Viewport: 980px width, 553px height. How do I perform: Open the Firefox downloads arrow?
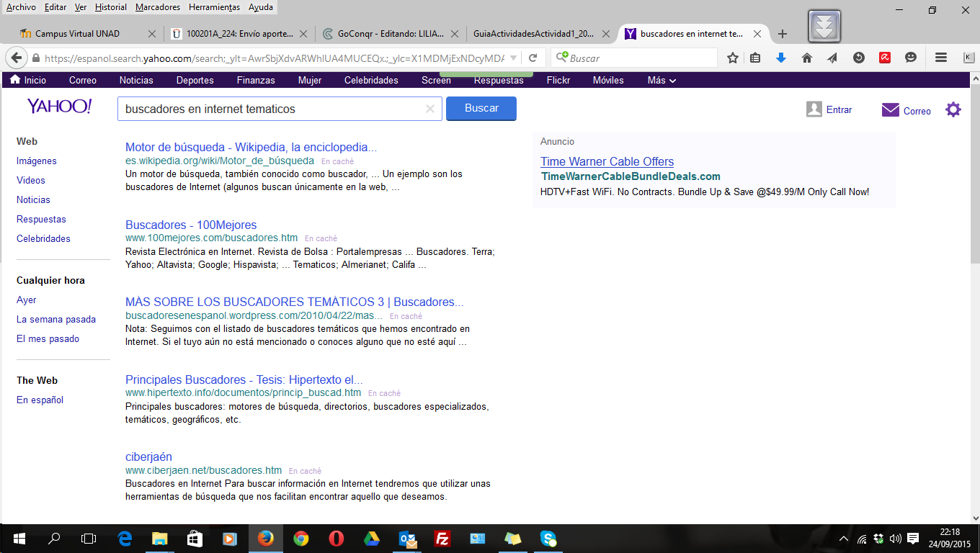[x=781, y=58]
